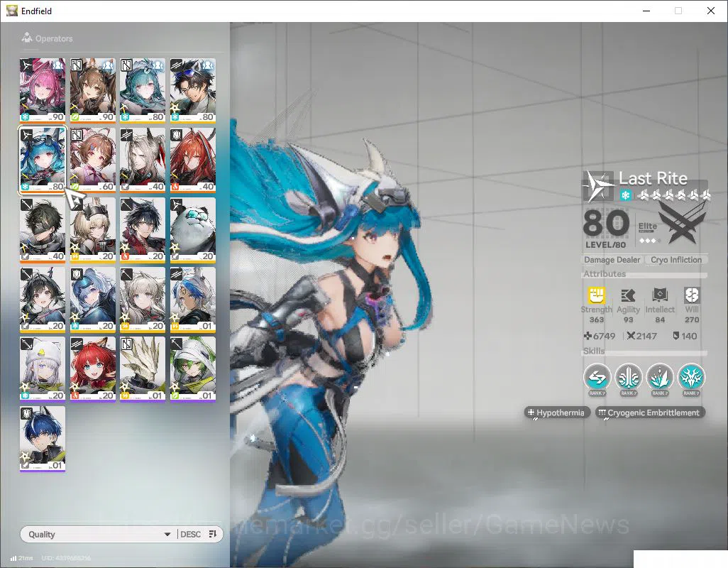Select the bright red-haired level 20 girl
728x568 pixels.
pos(93,369)
